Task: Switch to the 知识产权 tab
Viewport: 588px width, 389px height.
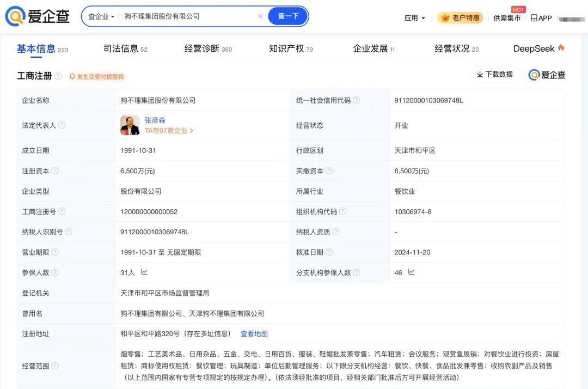Action: click(291, 49)
